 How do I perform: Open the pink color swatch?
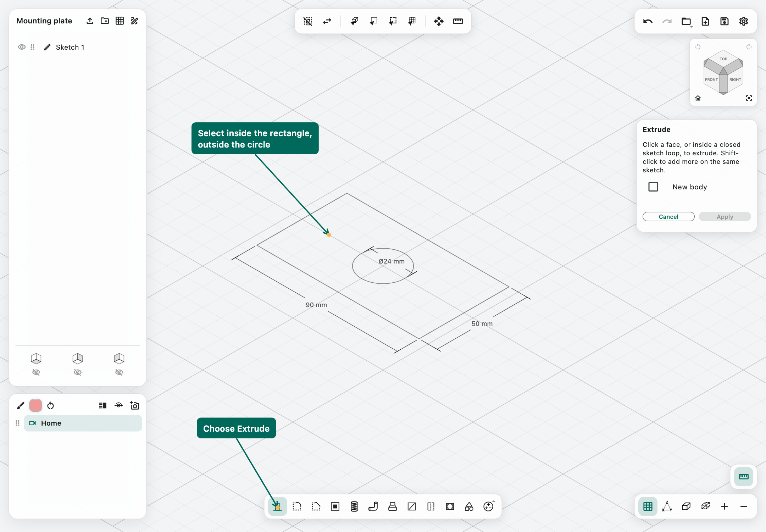(35, 405)
